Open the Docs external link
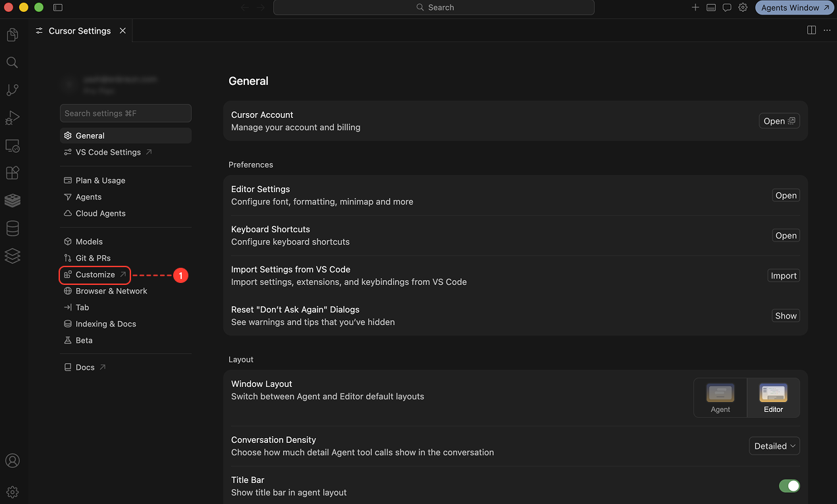Viewport: 837px width, 504px height. (x=126, y=367)
